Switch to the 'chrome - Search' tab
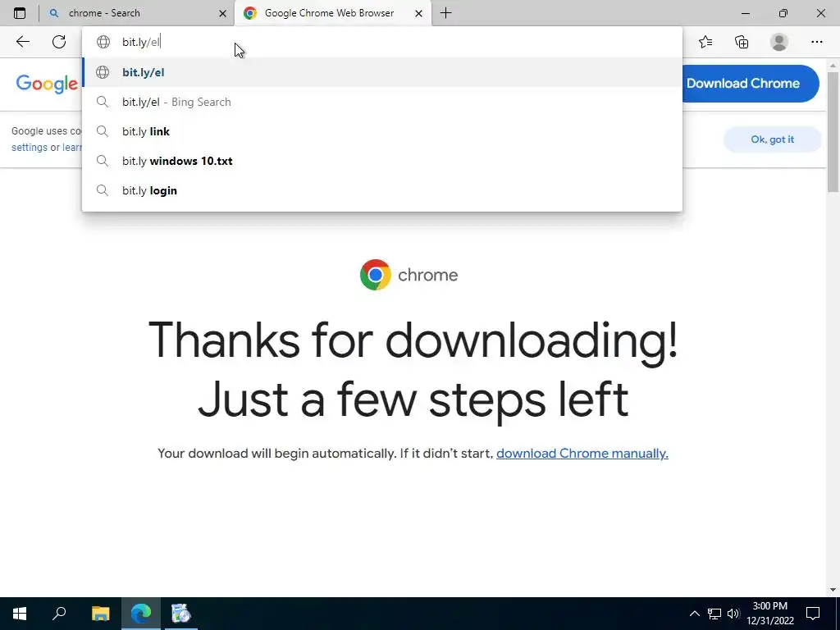 pyautogui.click(x=137, y=13)
